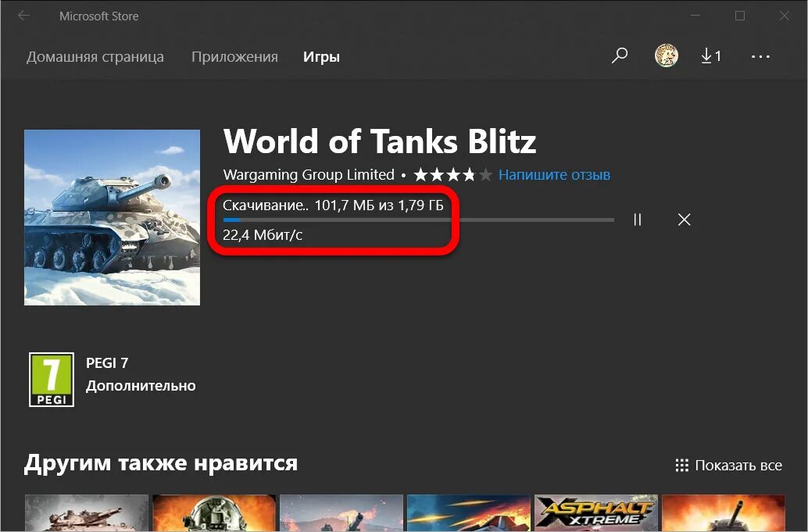The height and width of the screenshot is (532, 808).
Task: Go to Домашняя страница tab
Action: (95, 57)
